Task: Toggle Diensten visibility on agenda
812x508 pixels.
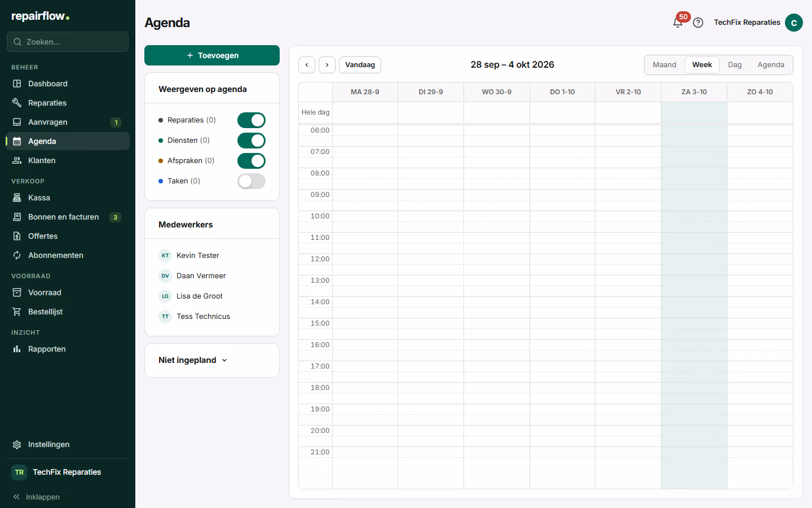Action: pyautogui.click(x=251, y=141)
